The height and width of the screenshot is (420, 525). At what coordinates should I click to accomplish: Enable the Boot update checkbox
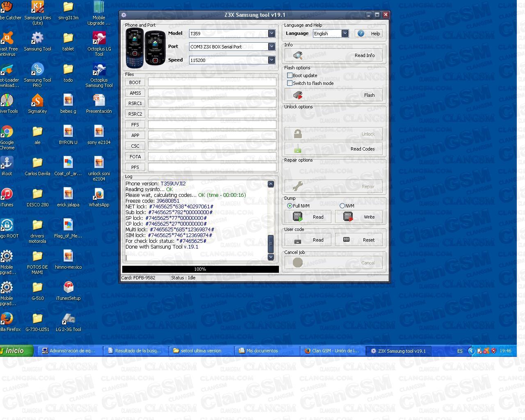pyautogui.click(x=290, y=75)
